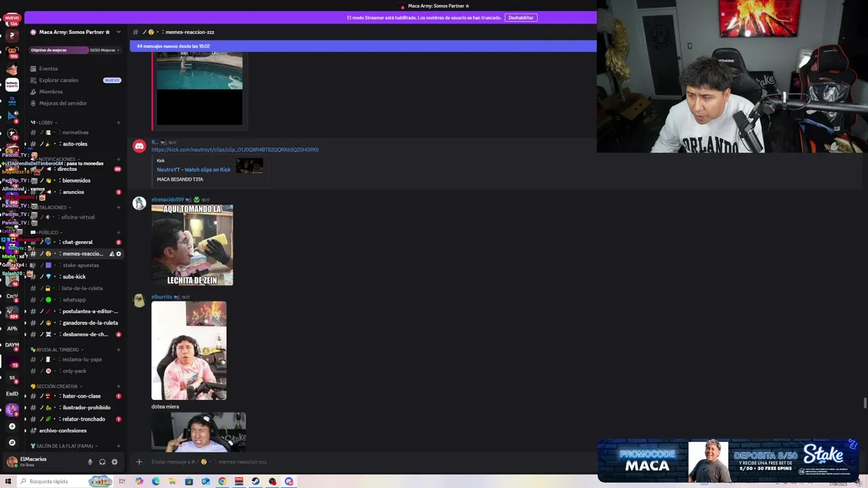Viewport: 868px width, 488px height.
Task: Click the elburrito username
Action: 161,297
